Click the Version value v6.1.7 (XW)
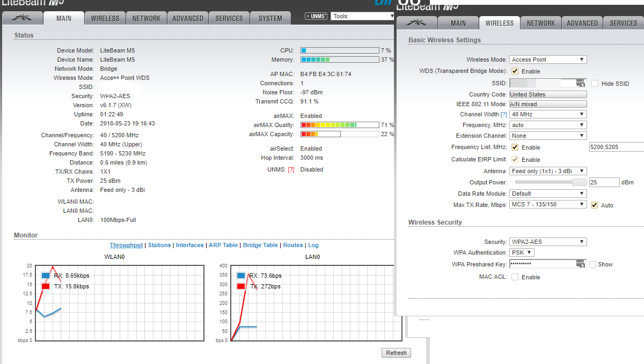This screenshot has width=644, height=364. 115,105
